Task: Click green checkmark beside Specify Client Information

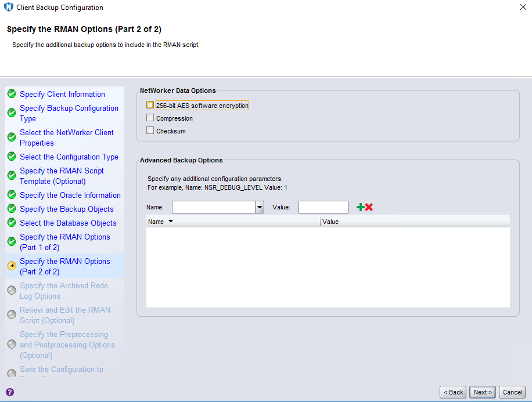Action: pyautogui.click(x=11, y=94)
